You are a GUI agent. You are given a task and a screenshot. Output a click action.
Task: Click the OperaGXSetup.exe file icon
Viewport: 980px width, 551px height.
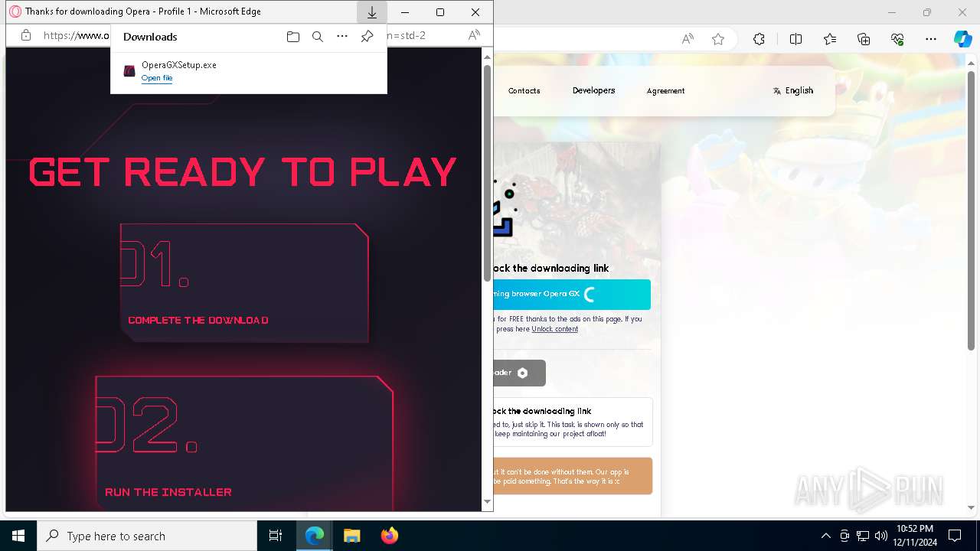point(129,71)
